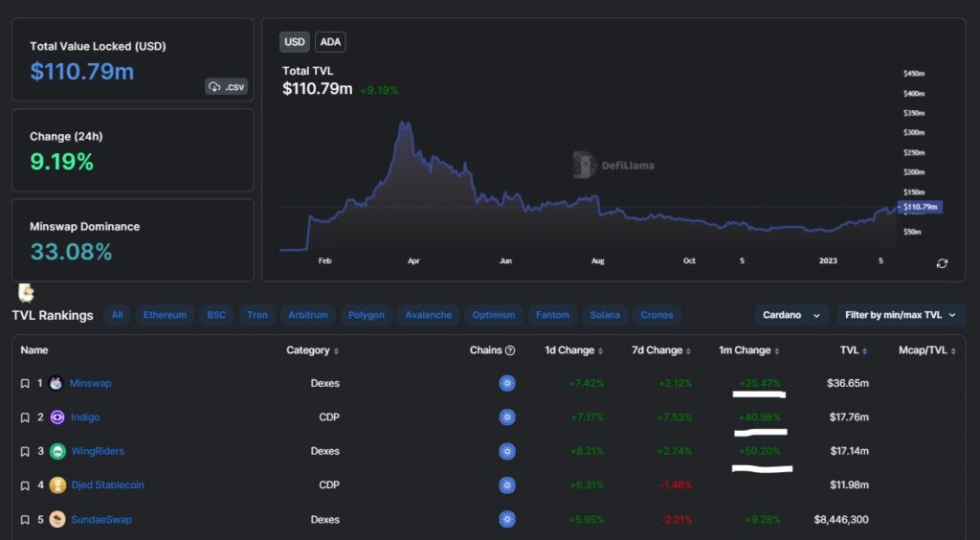Click Cardano chain icon in Indigo row
Image resolution: width=980 pixels, height=540 pixels.
click(x=507, y=416)
